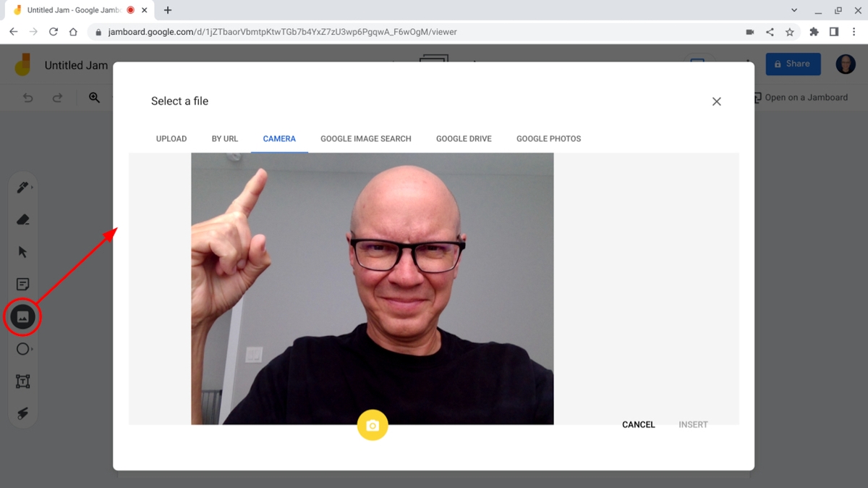The height and width of the screenshot is (488, 868).
Task: Open the Zoom tool
Action: point(94,97)
